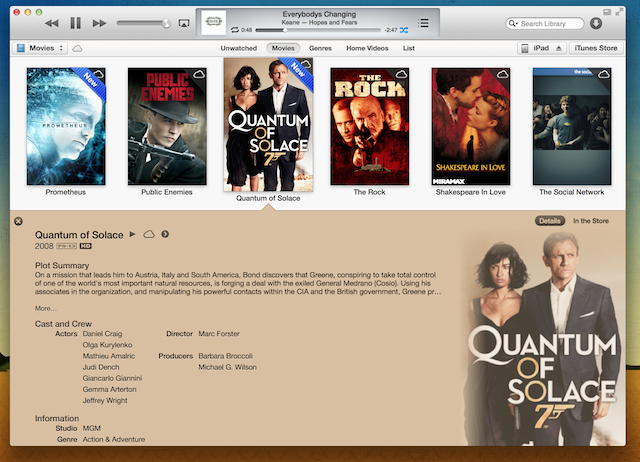
Task: Select the Quantum of Solace poster
Action: [268, 124]
